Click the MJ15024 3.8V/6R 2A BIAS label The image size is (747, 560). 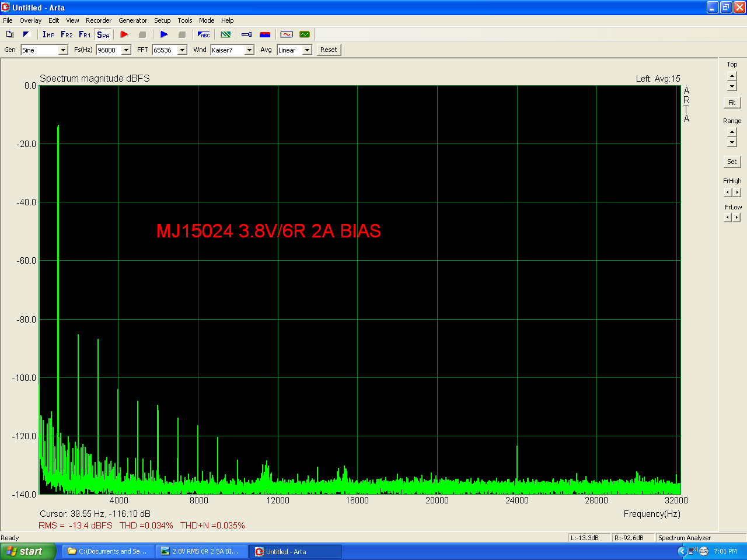coord(268,231)
